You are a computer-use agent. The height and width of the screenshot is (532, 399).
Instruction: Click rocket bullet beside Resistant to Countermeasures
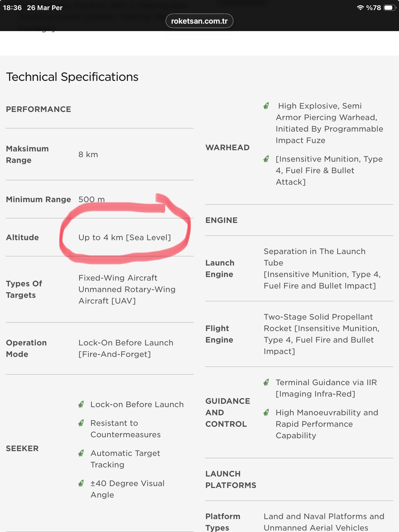click(x=81, y=423)
